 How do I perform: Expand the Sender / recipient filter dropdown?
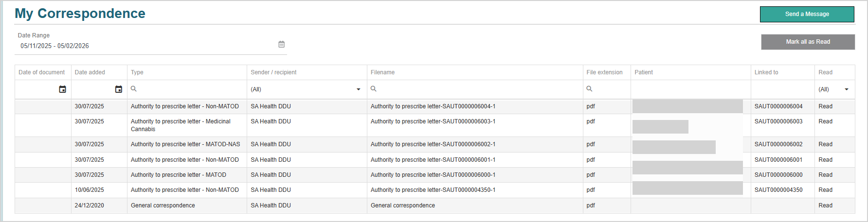pos(358,89)
